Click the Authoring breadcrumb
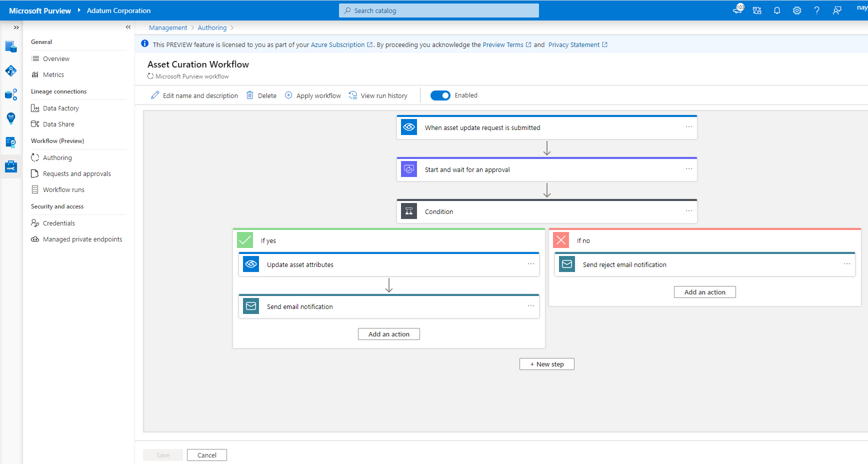This screenshot has width=868, height=464. (x=212, y=27)
